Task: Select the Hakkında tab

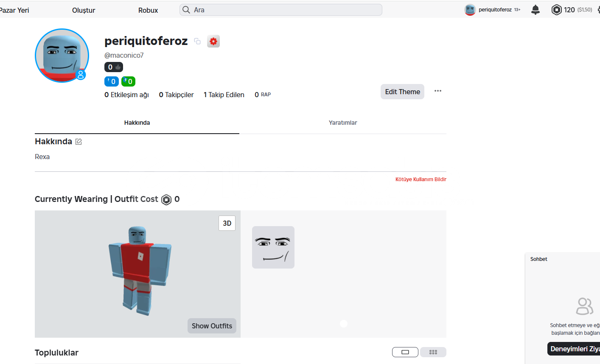Action: [x=137, y=123]
